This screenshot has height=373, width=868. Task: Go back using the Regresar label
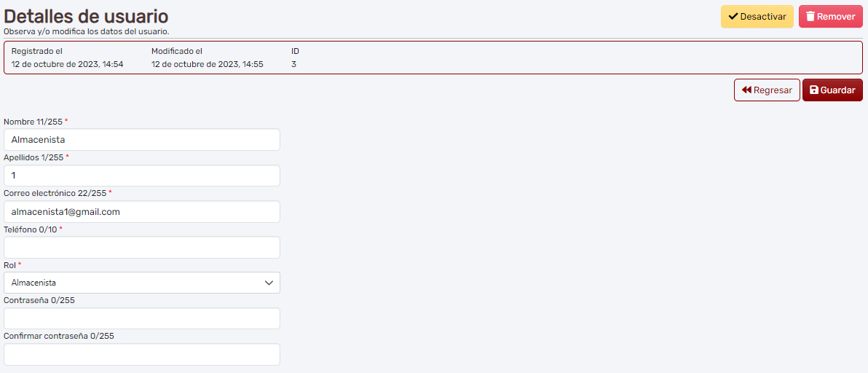pyautogui.click(x=773, y=90)
